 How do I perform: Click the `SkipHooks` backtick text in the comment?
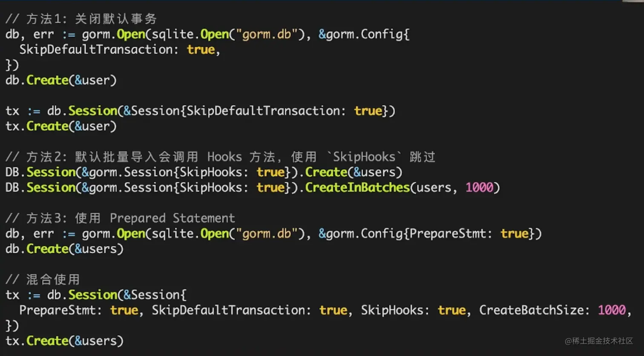coord(364,157)
